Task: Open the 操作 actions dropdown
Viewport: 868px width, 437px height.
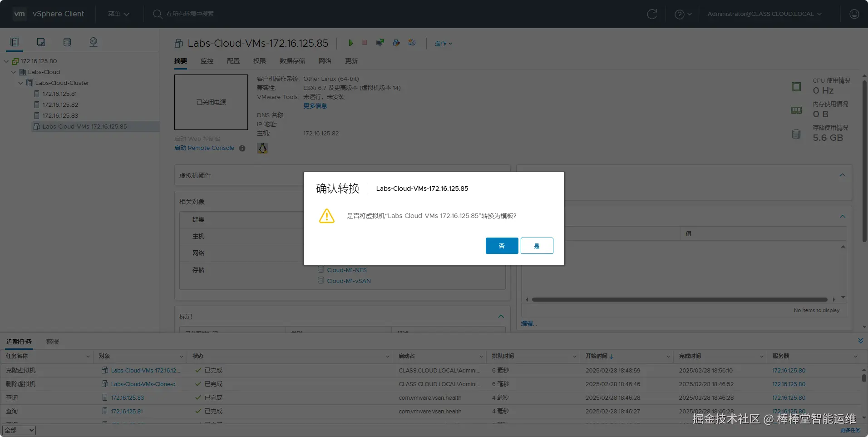Action: (443, 44)
